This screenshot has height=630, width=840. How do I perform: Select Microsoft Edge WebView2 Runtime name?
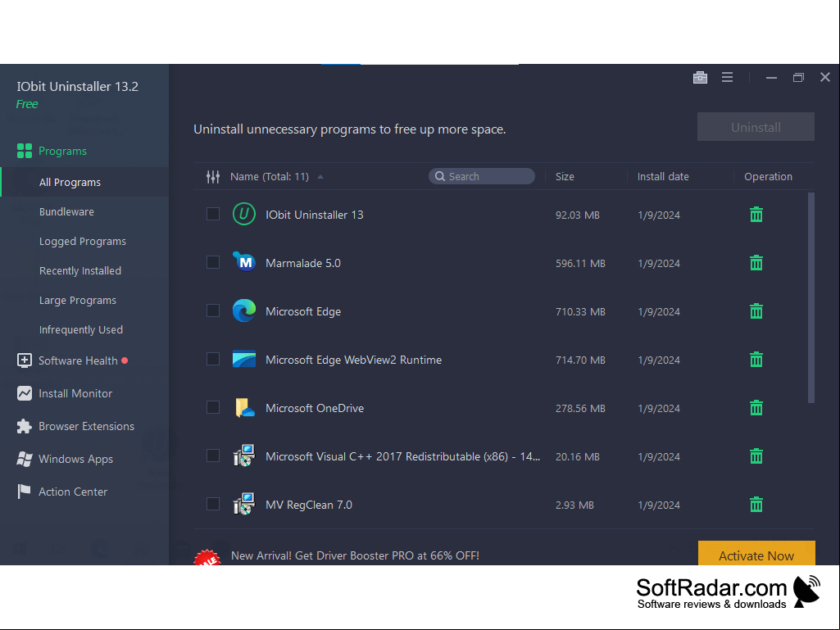pyautogui.click(x=353, y=360)
